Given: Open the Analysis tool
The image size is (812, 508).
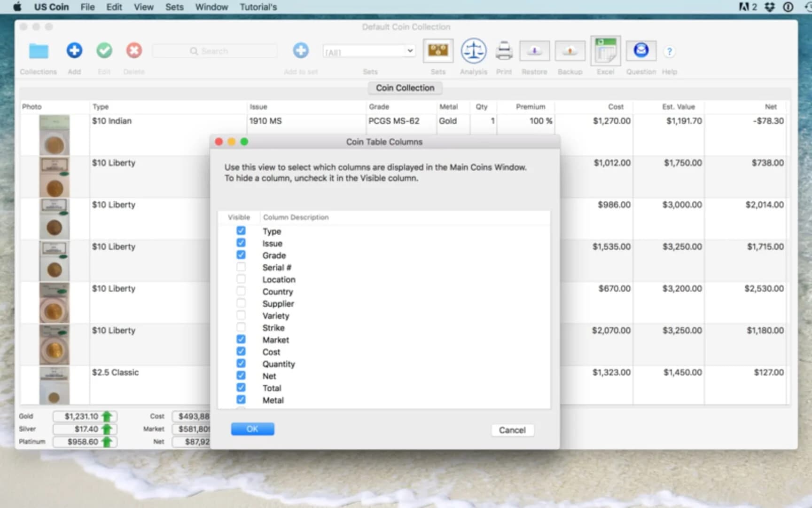Looking at the screenshot, I should (x=473, y=51).
